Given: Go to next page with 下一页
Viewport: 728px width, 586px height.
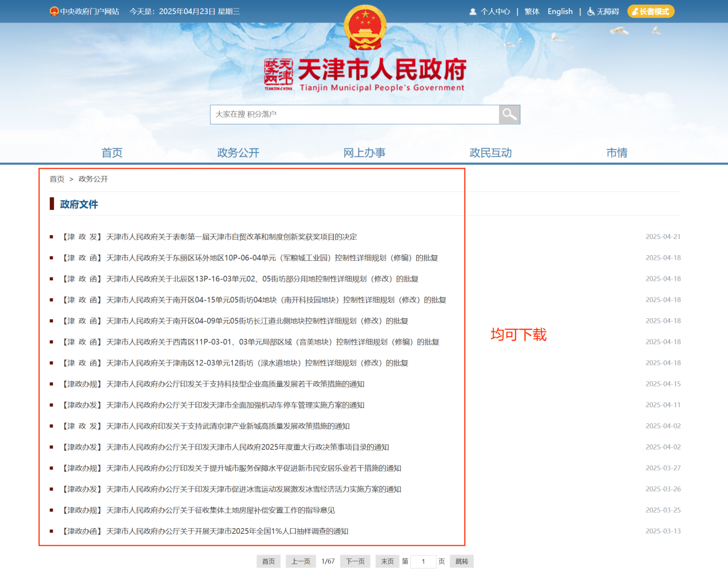Looking at the screenshot, I should [x=355, y=561].
